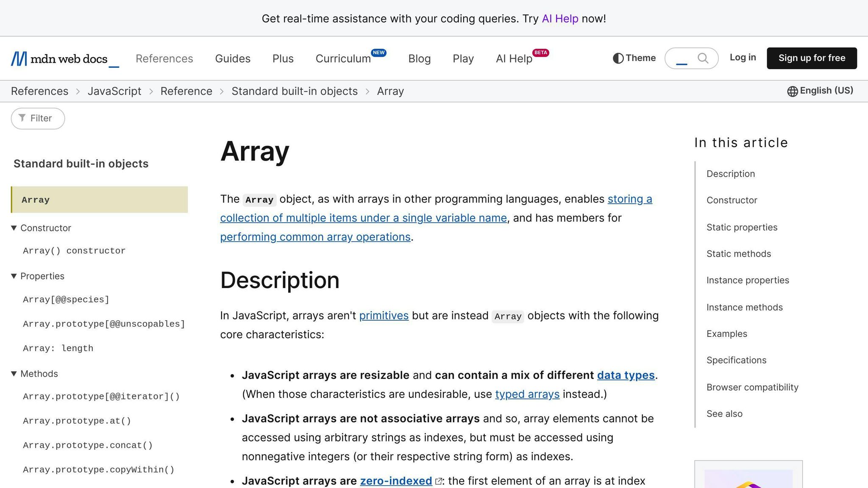The image size is (868, 488).
Task: Jump to Browser compatibility in this article
Action: pos(752,387)
